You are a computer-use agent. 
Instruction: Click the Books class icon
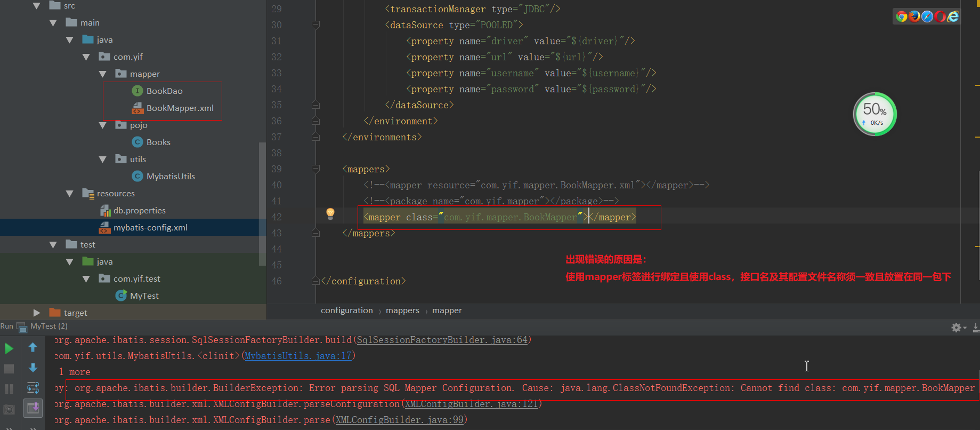[137, 142]
